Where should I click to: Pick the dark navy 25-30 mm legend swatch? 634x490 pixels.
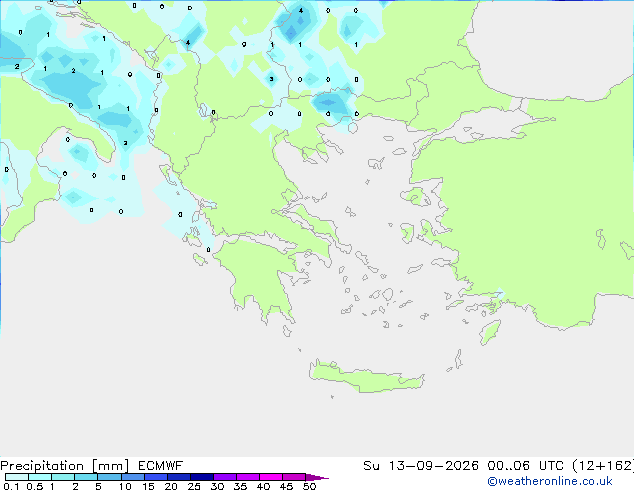click(x=202, y=477)
